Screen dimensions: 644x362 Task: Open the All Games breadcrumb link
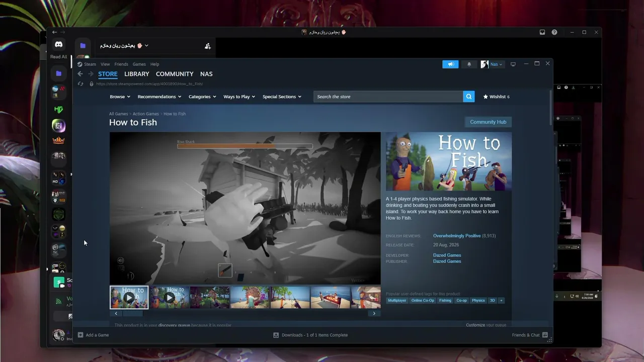pyautogui.click(x=118, y=114)
